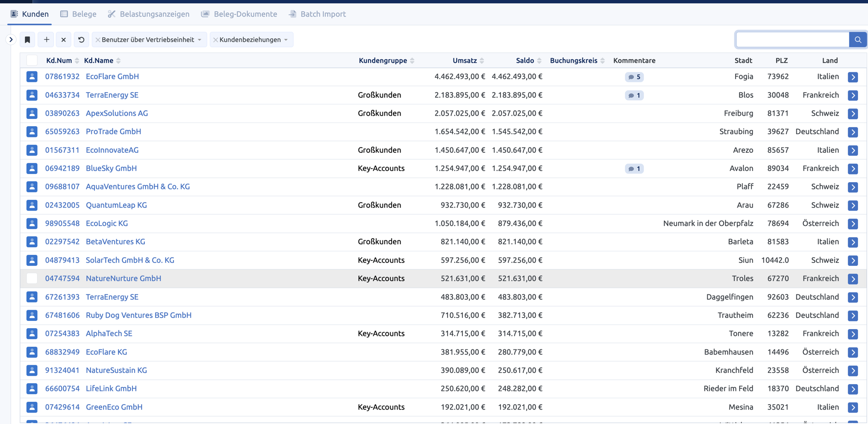Tick the select-all checkbox in table header
Screen dimensions: 868x424
point(32,60)
